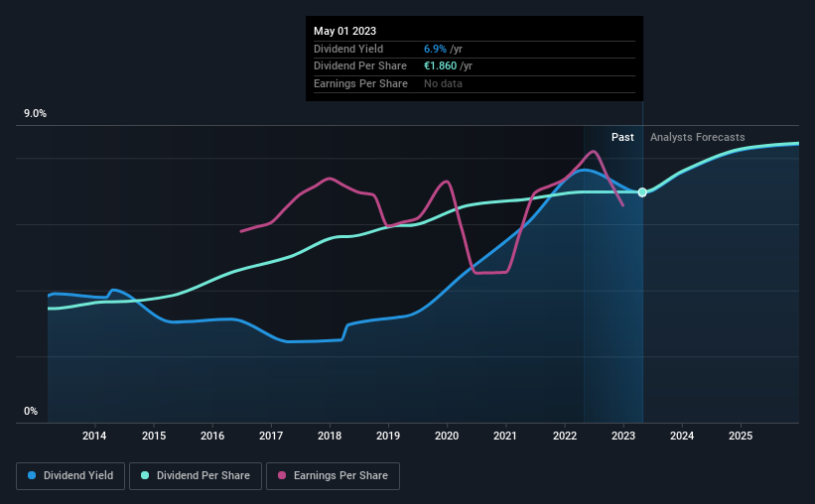Click the teal Dividend Per Share legend dot
This screenshot has width=815, height=504.
pos(145,475)
